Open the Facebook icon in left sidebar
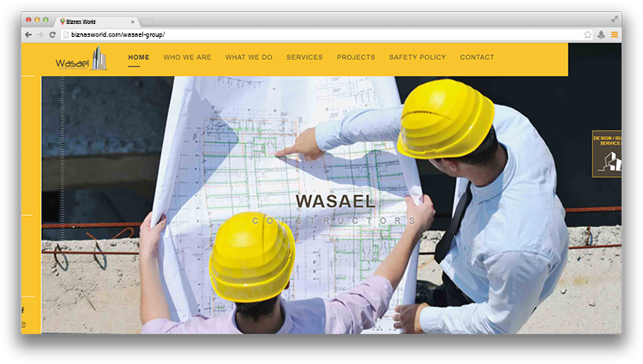 [23, 310]
